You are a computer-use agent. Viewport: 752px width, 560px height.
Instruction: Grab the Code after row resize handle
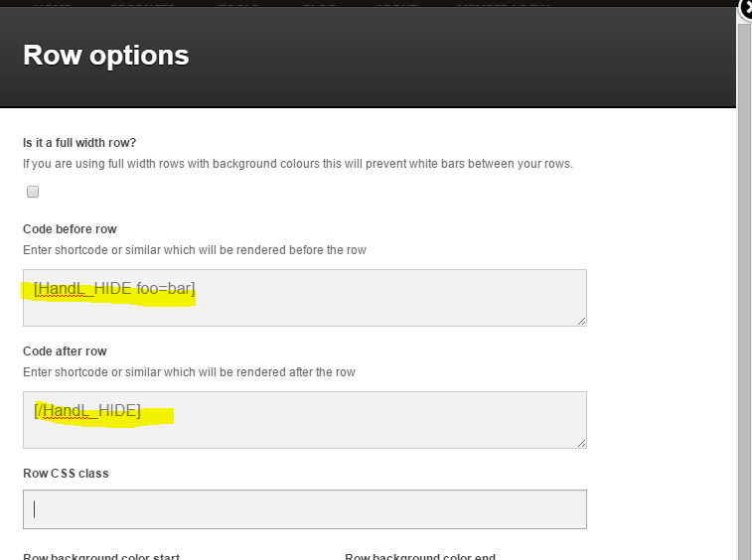581,443
